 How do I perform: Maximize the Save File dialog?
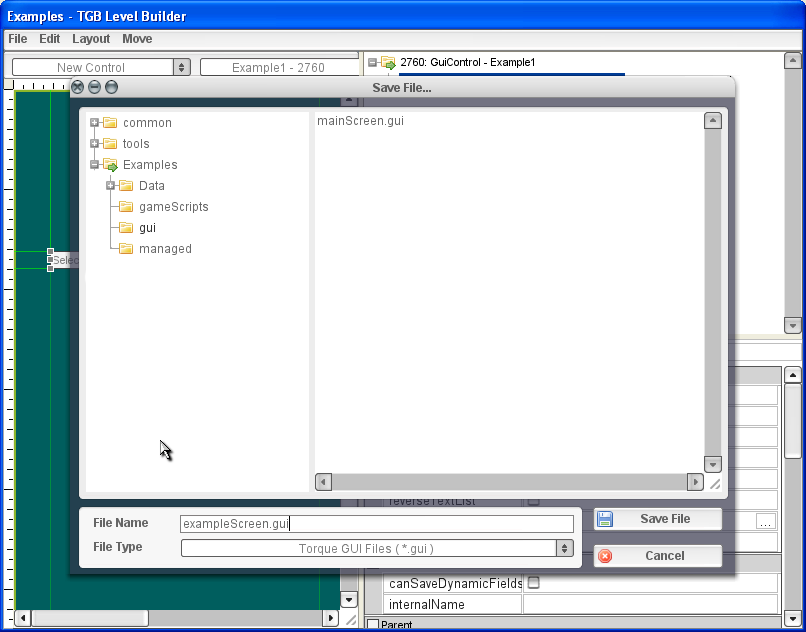click(x=111, y=87)
